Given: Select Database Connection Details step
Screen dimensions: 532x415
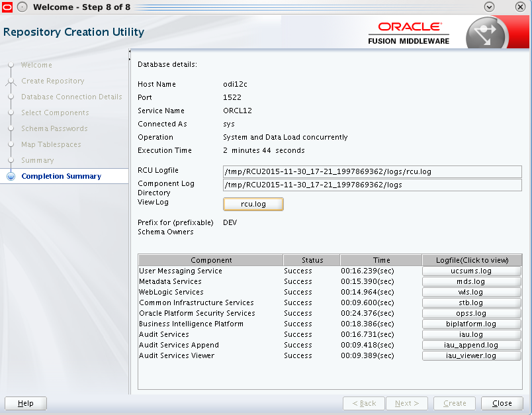Looking at the screenshot, I should [x=71, y=97].
